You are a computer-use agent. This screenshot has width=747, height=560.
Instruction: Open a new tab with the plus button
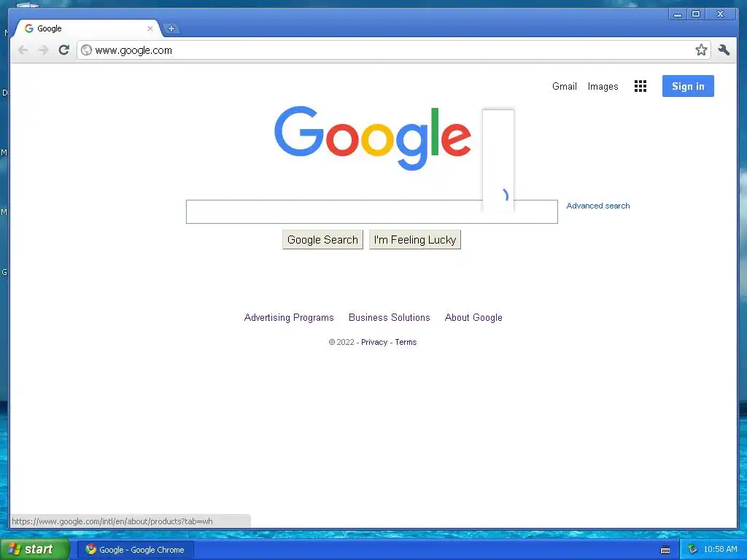(x=171, y=28)
